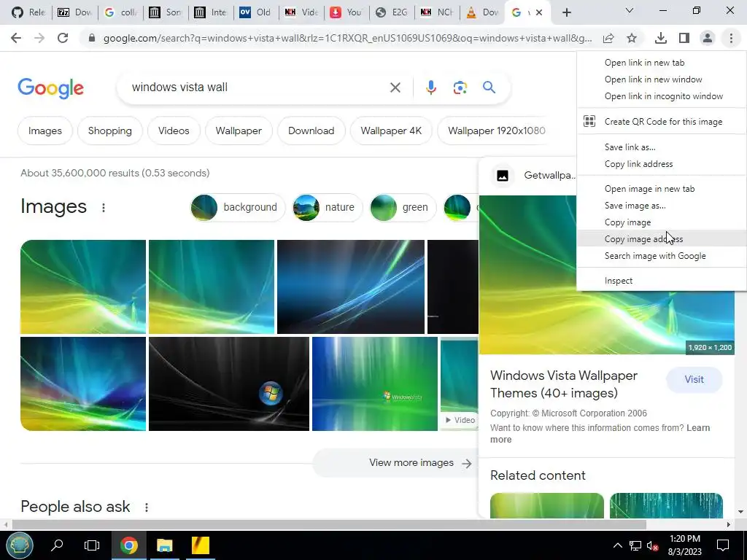The width and height of the screenshot is (747, 560).
Task: Open the green WindowsVista logo thumbnail
Action: tap(374, 384)
